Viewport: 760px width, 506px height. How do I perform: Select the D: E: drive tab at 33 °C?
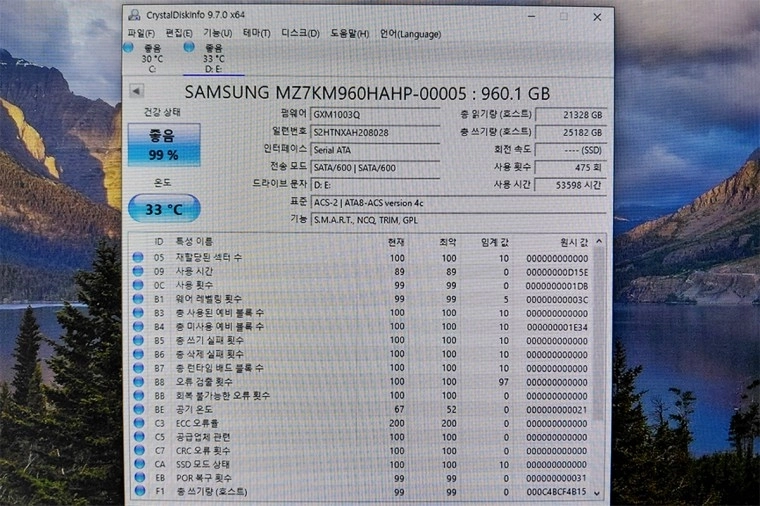(x=213, y=58)
